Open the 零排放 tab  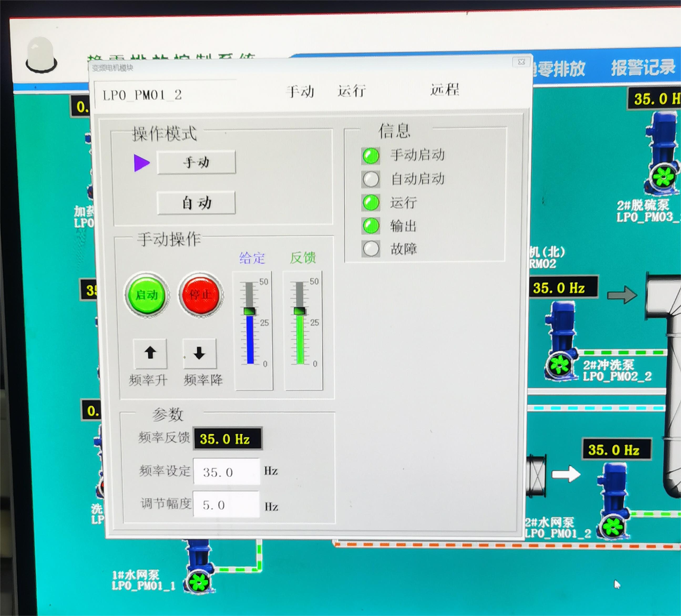(561, 69)
